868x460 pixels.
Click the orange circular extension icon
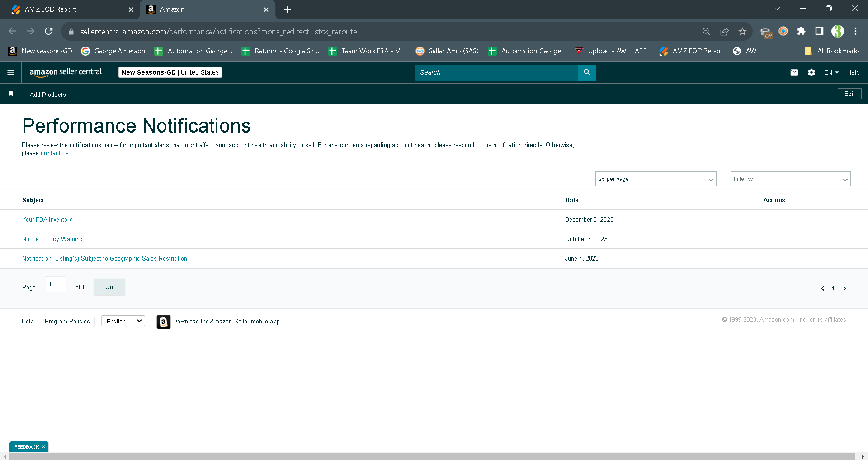[783, 31]
